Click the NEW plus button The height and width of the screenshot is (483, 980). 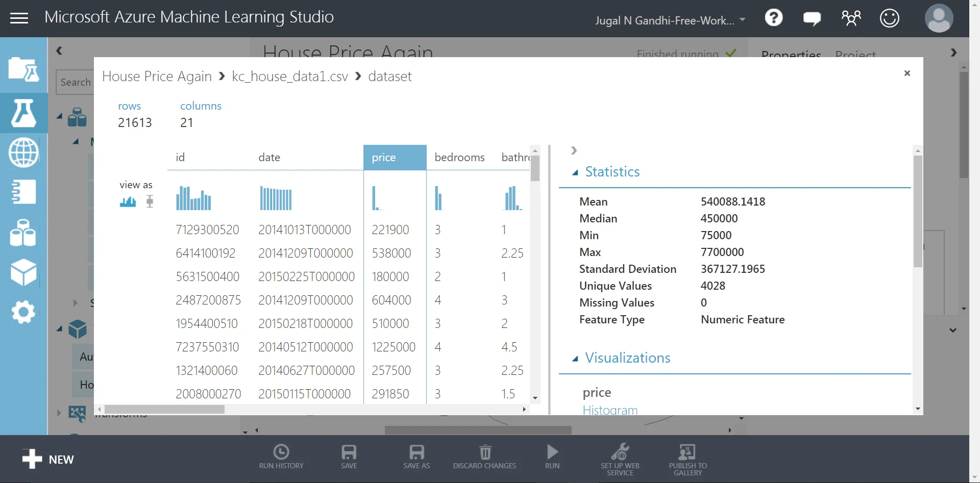(48, 459)
